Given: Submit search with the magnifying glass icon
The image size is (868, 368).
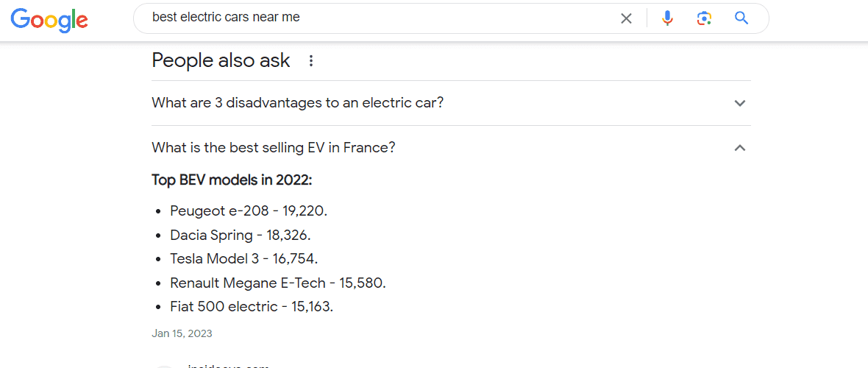Looking at the screenshot, I should tap(741, 18).
